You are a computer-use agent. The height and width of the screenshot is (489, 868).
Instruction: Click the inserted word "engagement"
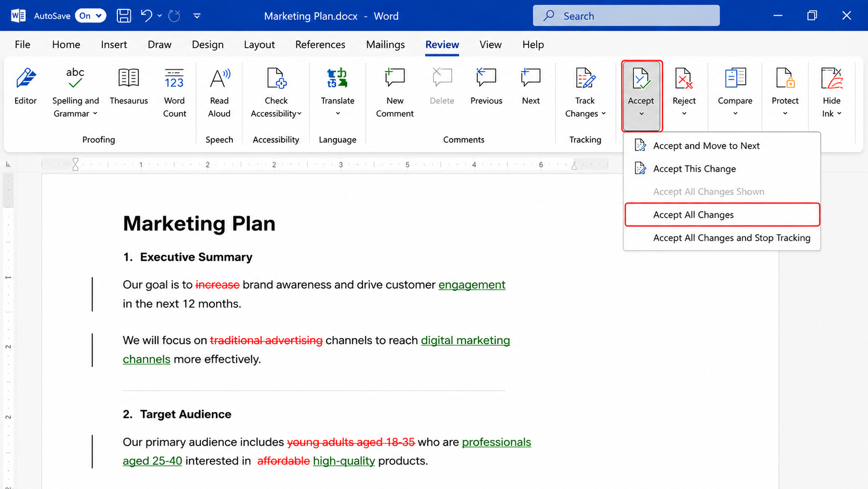(x=472, y=285)
